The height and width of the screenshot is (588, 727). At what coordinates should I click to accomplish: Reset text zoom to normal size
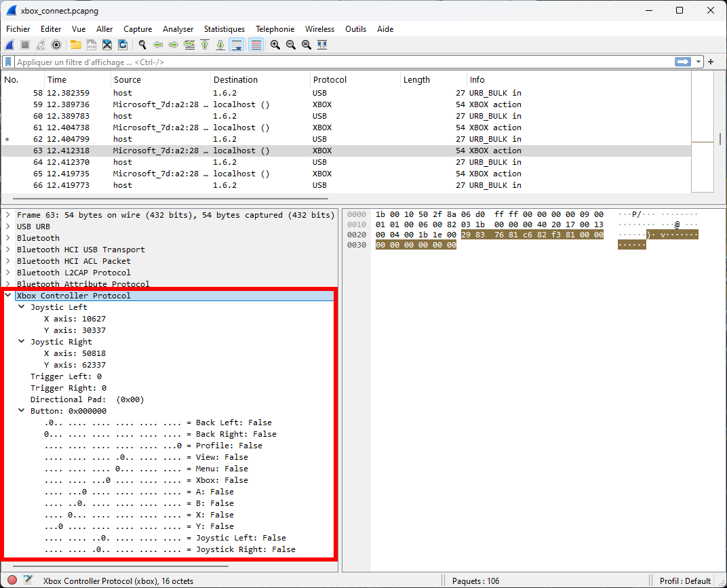[x=307, y=45]
